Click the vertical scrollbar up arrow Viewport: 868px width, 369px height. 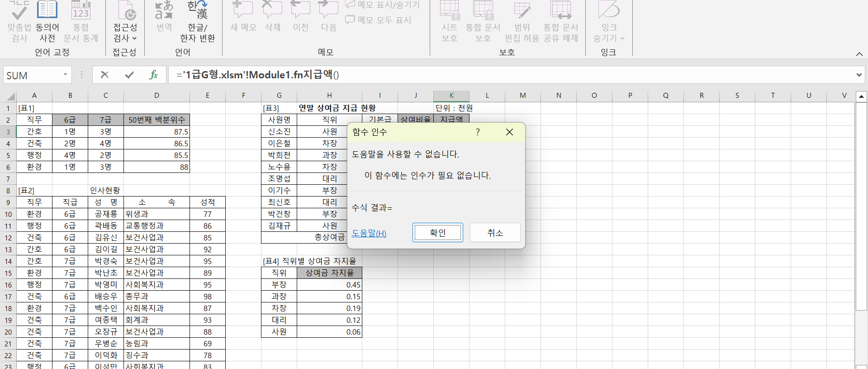(861, 96)
